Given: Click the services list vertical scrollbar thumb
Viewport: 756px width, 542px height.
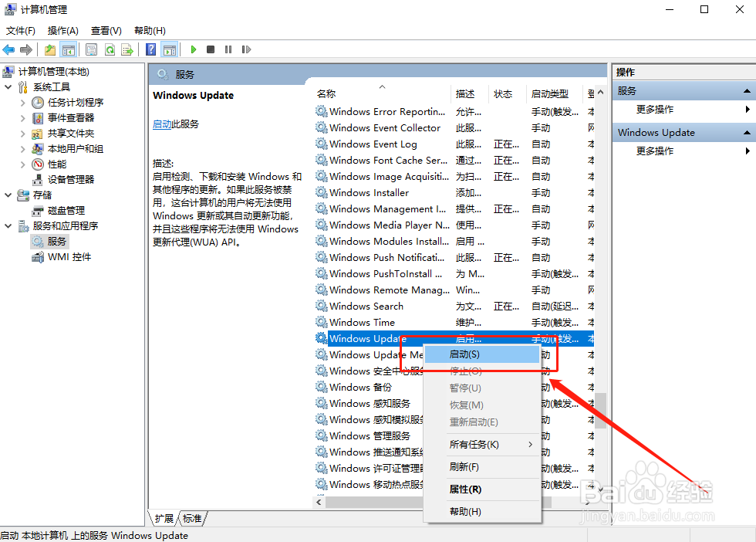Looking at the screenshot, I should click(600, 411).
